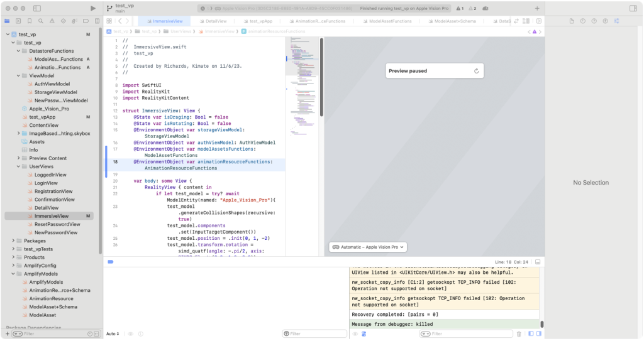Open the Find navigator magnifier icon

41,21
